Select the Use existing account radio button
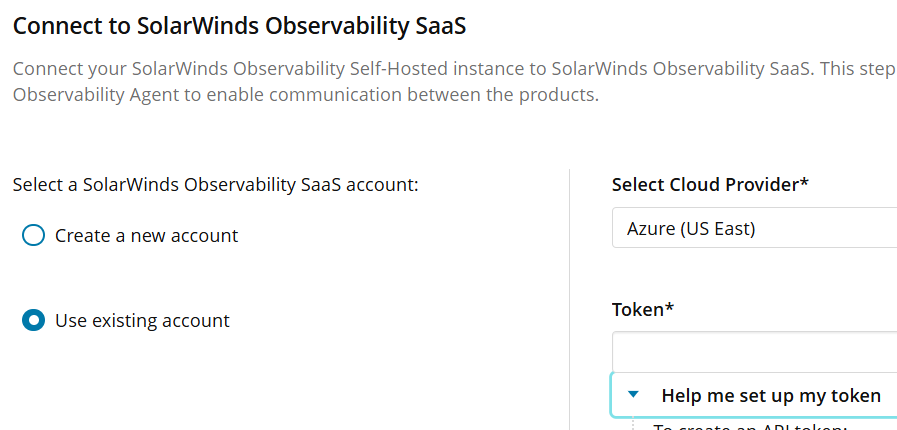 pyautogui.click(x=34, y=321)
